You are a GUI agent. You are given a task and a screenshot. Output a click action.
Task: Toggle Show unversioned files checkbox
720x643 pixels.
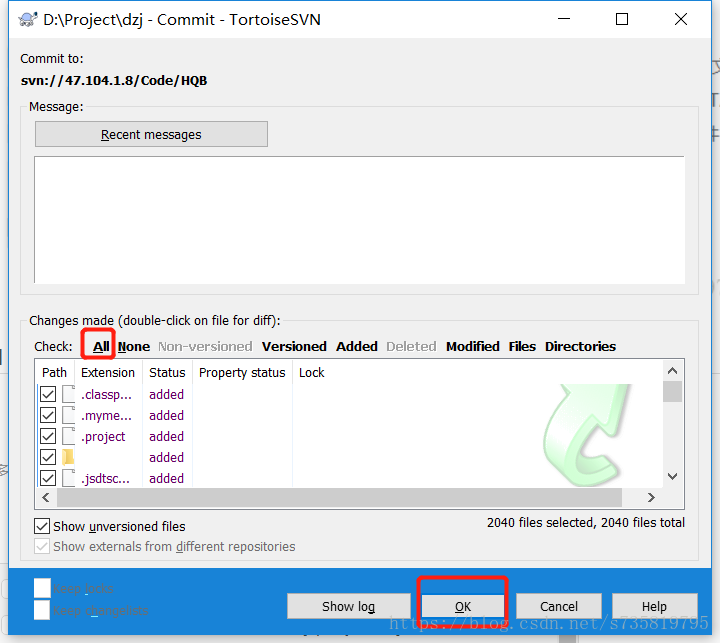[x=42, y=526]
